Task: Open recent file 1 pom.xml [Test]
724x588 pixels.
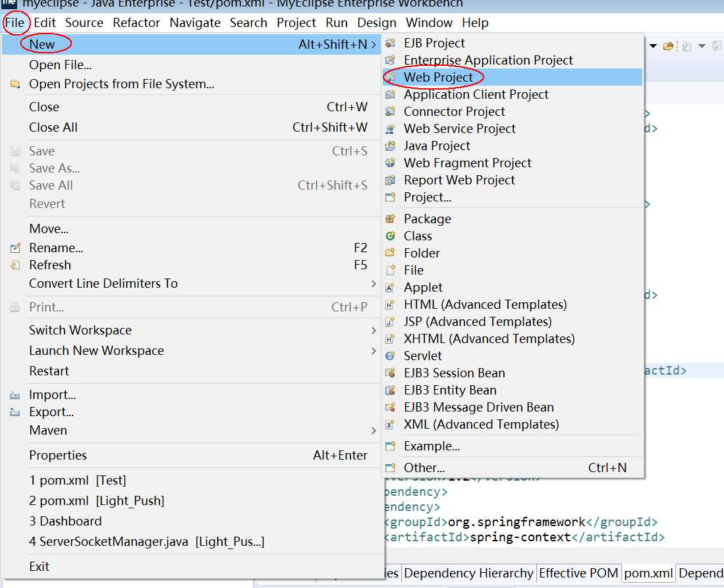Action: point(193,481)
